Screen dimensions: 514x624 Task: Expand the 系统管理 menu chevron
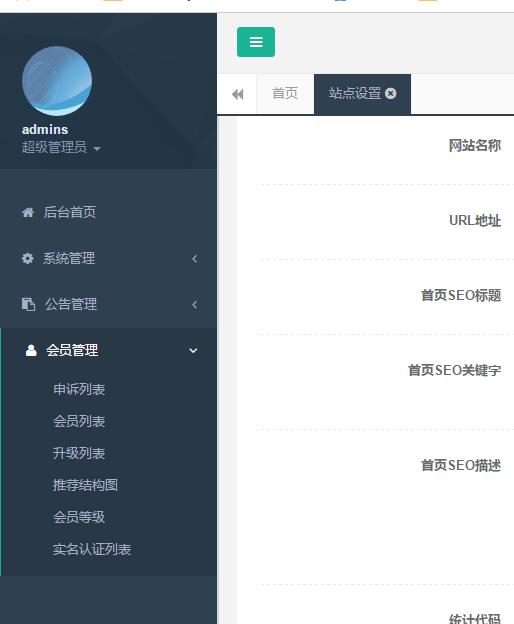click(194, 259)
